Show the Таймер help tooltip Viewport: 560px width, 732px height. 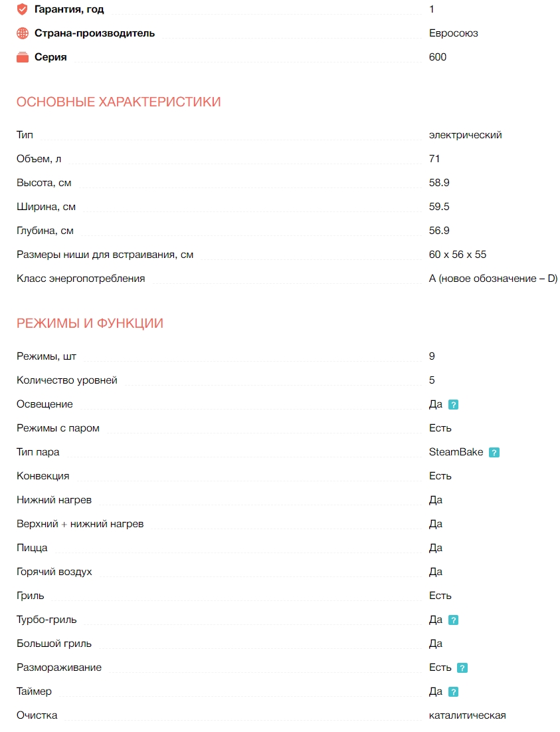tap(454, 691)
